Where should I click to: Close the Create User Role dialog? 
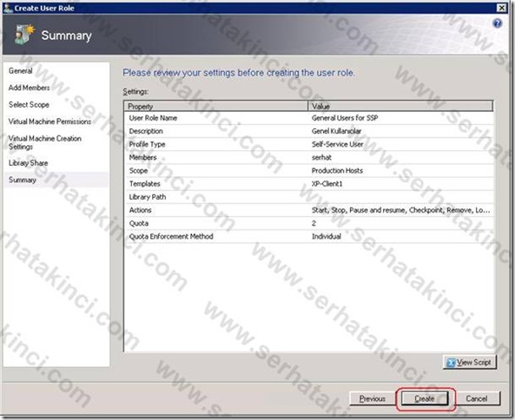tap(501, 8)
